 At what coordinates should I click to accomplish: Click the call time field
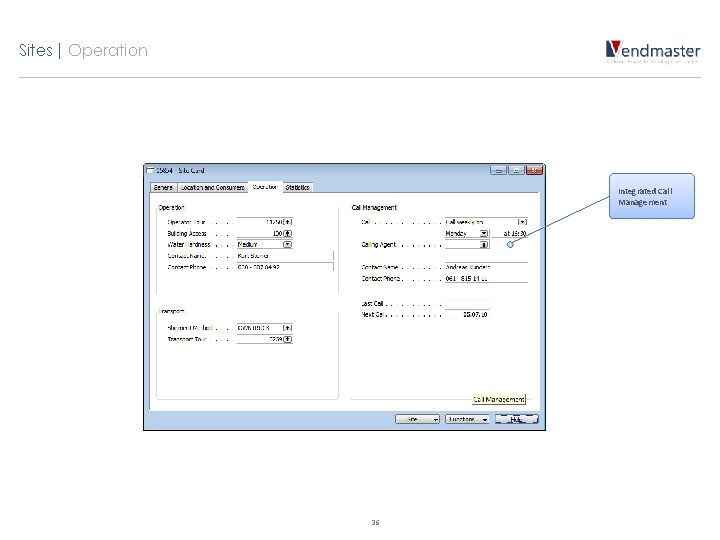[510, 233]
